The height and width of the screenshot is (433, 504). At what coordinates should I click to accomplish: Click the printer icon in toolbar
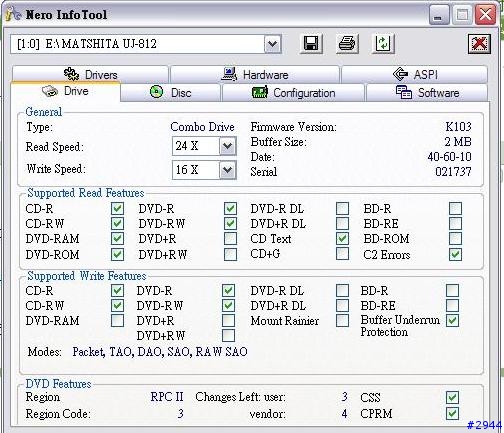pos(347,44)
